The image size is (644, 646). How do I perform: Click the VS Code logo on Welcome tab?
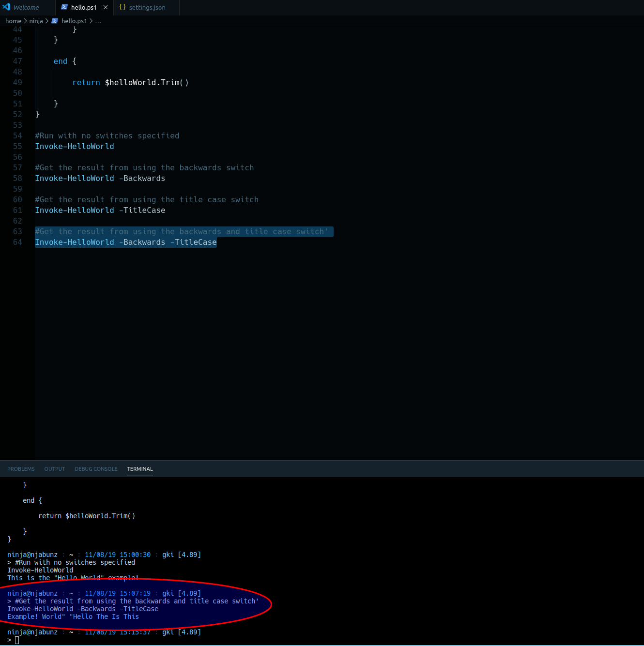pyautogui.click(x=6, y=7)
